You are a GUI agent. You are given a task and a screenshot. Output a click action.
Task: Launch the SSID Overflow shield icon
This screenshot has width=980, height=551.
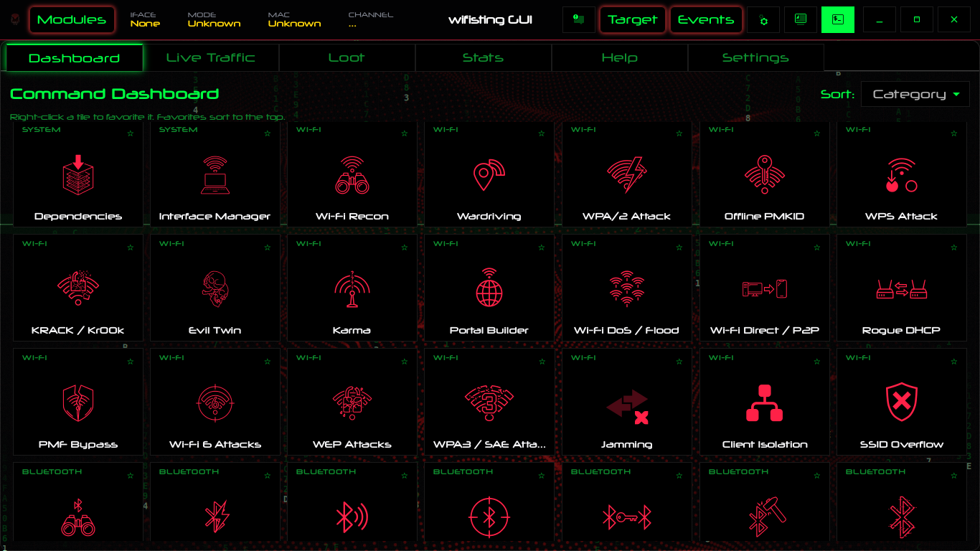(902, 403)
